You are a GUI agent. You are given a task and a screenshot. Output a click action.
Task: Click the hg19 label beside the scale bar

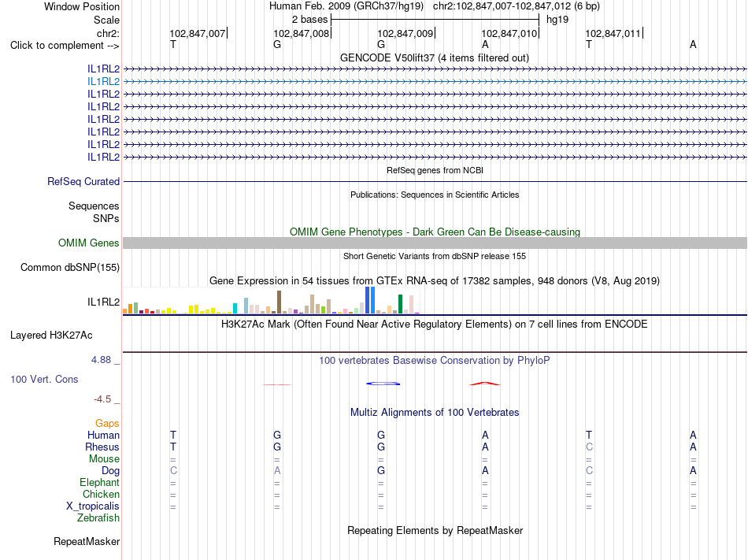[x=557, y=20]
